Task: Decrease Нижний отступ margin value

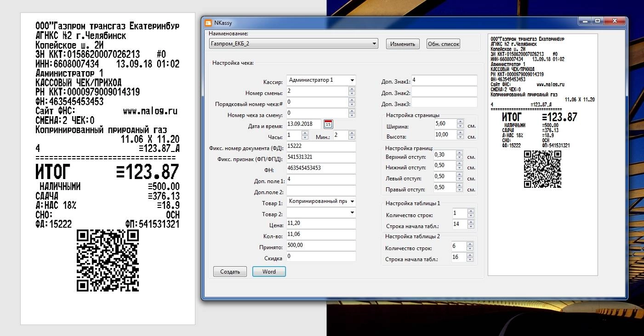Action: pyautogui.click(x=460, y=168)
